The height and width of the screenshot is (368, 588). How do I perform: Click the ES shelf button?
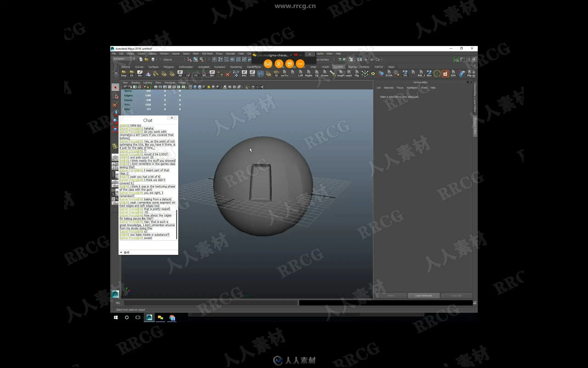pos(132,74)
